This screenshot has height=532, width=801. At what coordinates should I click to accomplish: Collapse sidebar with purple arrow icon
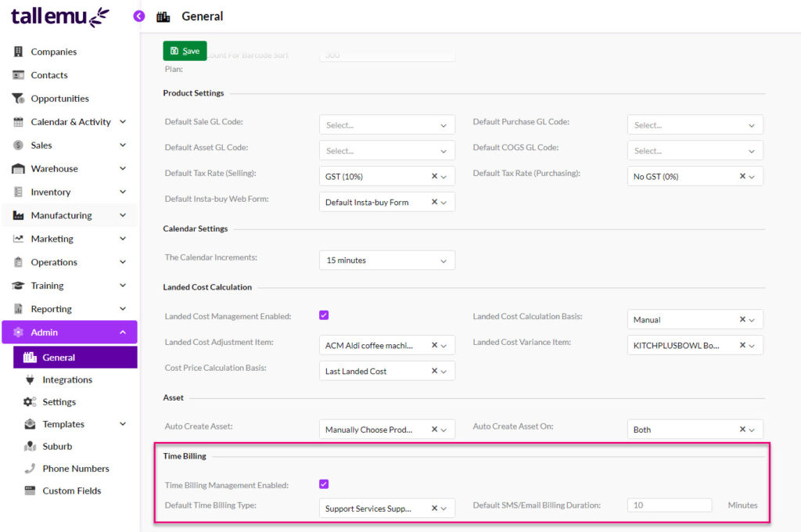pyautogui.click(x=139, y=16)
